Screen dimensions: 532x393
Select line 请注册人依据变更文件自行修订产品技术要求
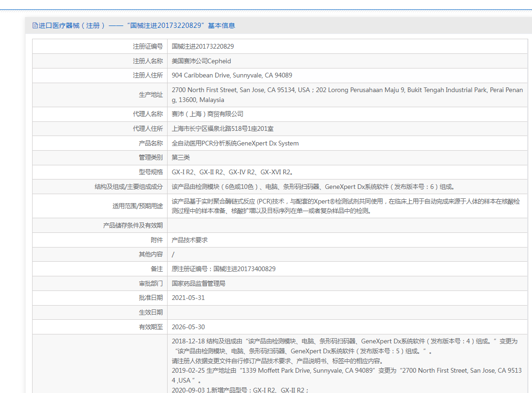277,361
